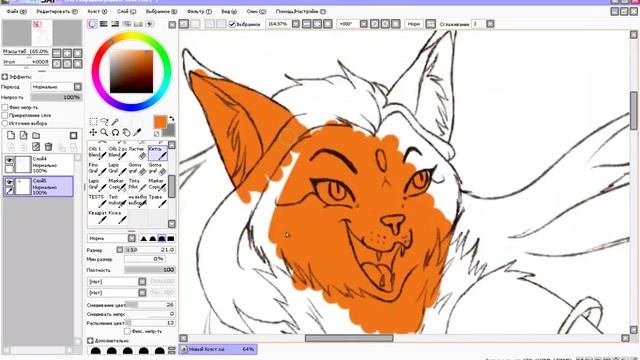Click the orange foreground color swatch

pyautogui.click(x=160, y=122)
